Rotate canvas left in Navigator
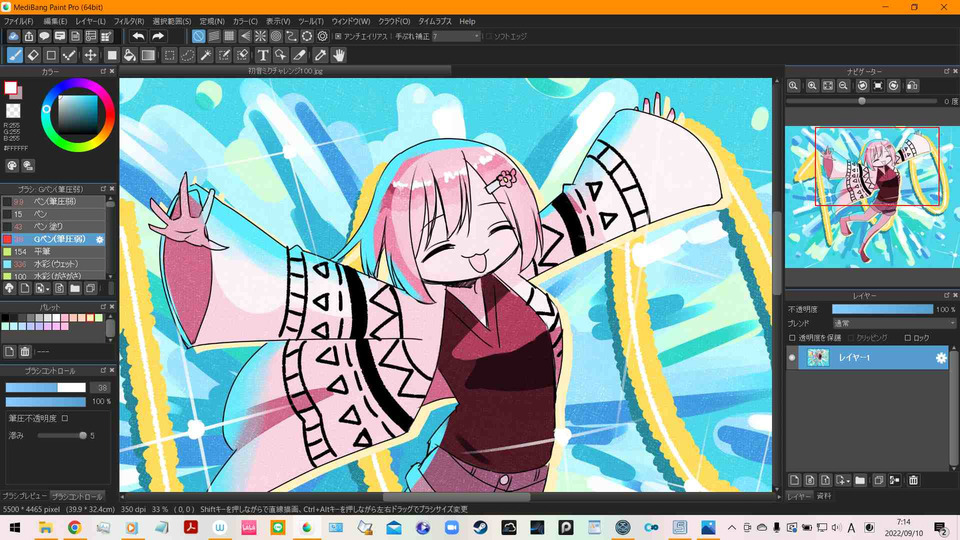The image size is (960, 540). (863, 86)
